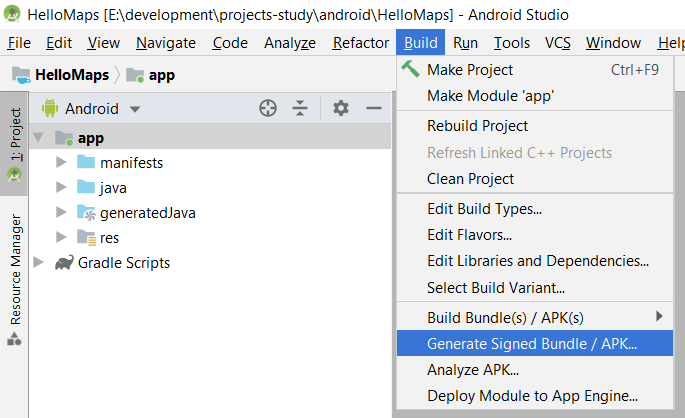Screen dimensions: 685x418
Task: Open Android view type dropdown arrow
Action: point(135,109)
